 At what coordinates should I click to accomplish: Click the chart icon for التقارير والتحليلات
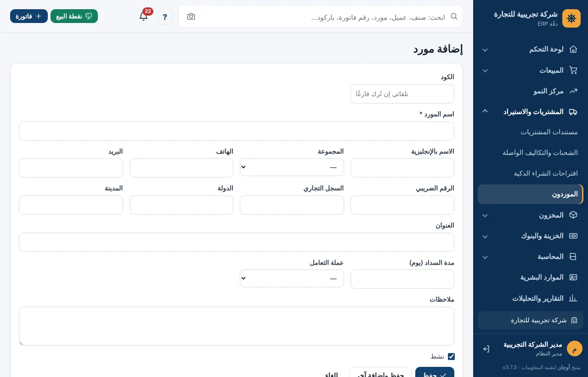(x=573, y=298)
